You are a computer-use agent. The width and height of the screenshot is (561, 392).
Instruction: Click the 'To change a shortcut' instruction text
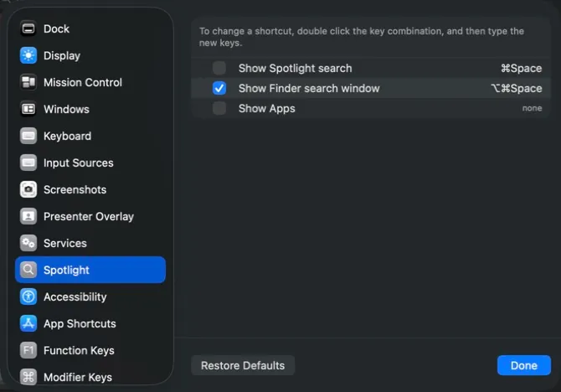[362, 37]
